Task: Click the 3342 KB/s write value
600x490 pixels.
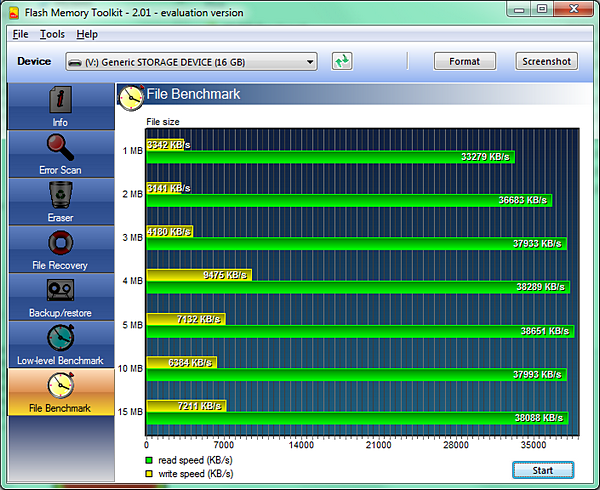Action: click(x=169, y=145)
